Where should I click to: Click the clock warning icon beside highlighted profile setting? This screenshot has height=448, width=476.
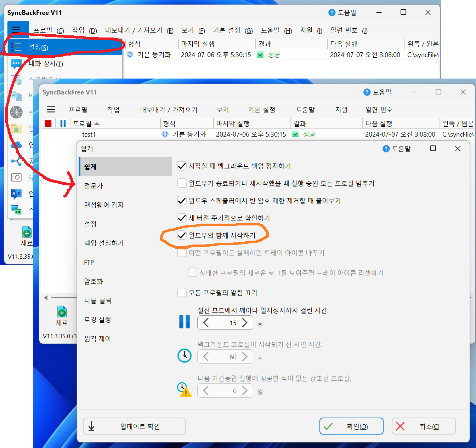pyautogui.click(x=184, y=389)
